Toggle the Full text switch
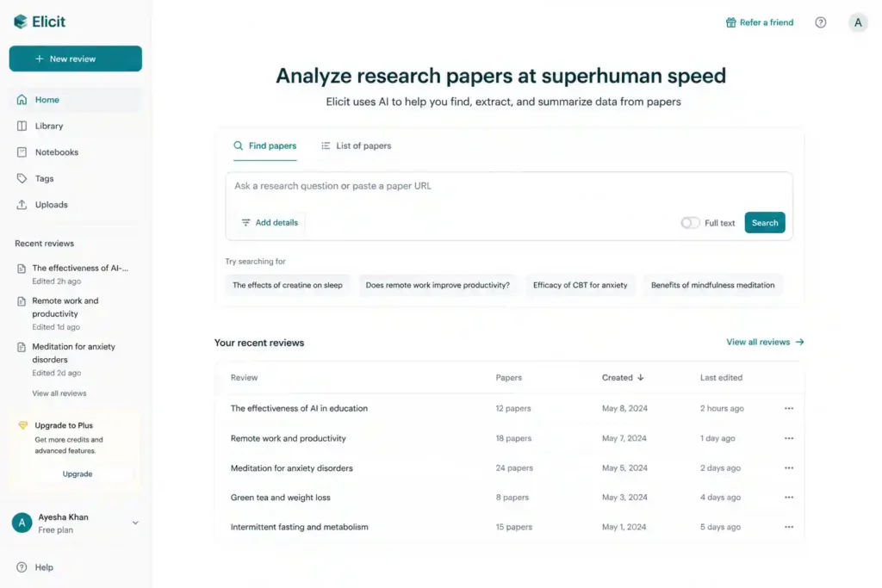882x588 pixels. point(690,223)
